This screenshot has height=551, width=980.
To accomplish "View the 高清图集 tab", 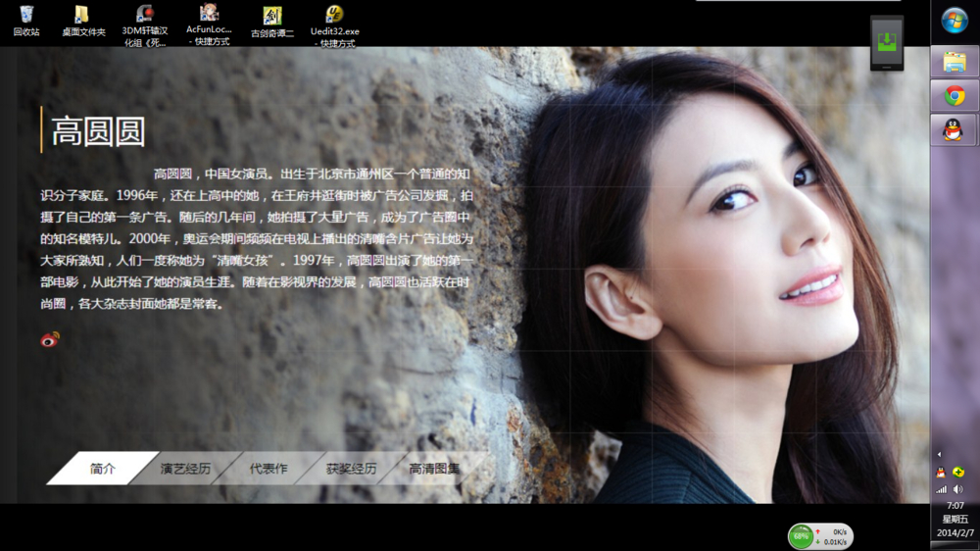I will click(x=434, y=469).
